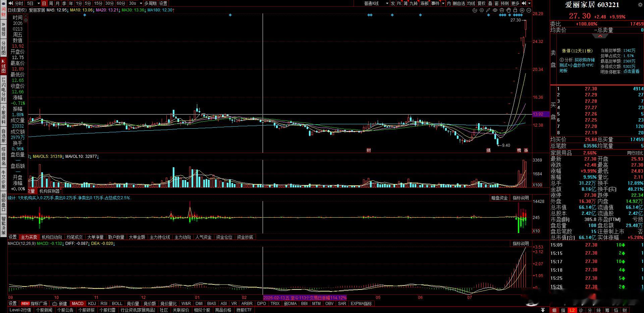644x313 pixels.
Task: Open the 个股研报 bottom tab
Action: coord(86,310)
